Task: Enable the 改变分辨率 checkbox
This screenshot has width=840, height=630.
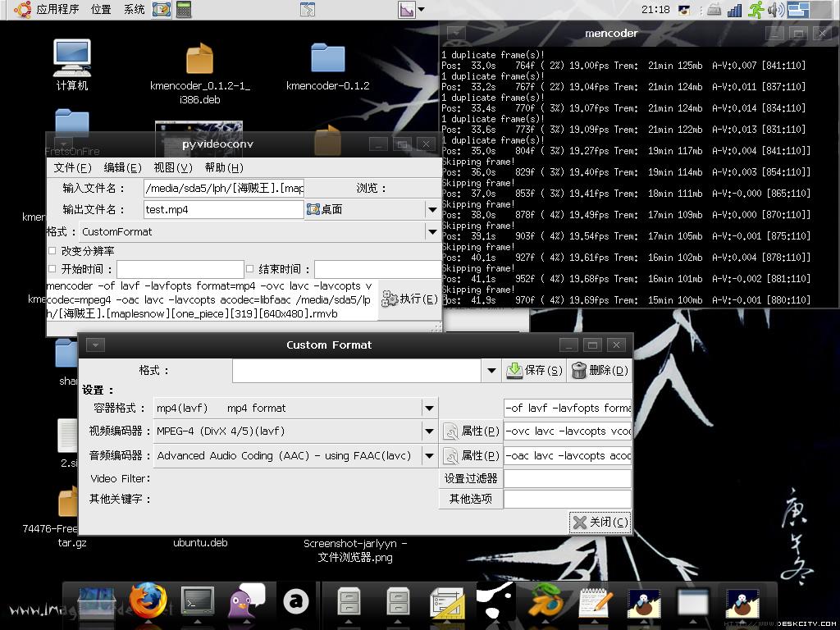Action: pos(52,251)
